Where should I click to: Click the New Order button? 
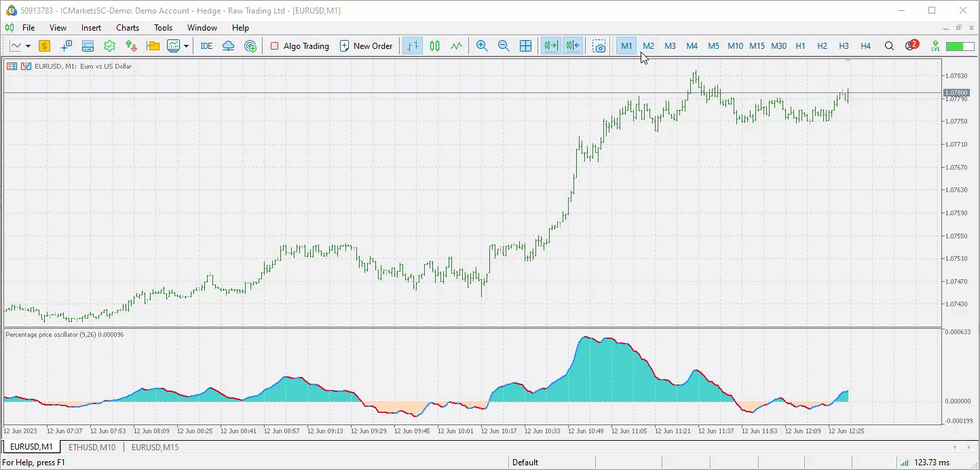366,46
